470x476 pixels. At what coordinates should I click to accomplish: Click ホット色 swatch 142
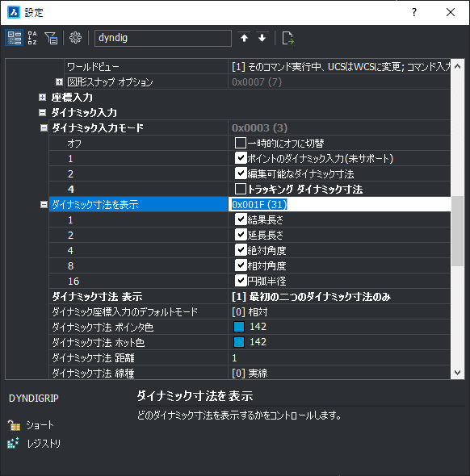click(x=239, y=342)
